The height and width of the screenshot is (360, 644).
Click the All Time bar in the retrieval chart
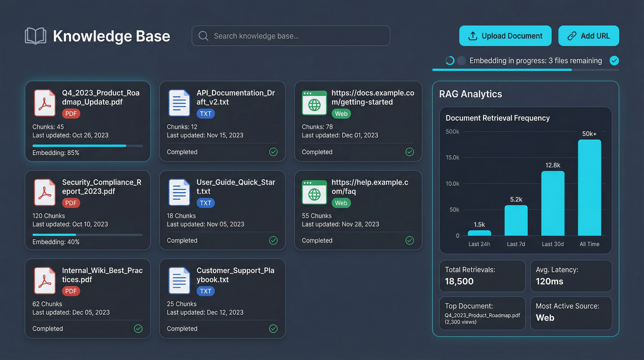point(589,188)
